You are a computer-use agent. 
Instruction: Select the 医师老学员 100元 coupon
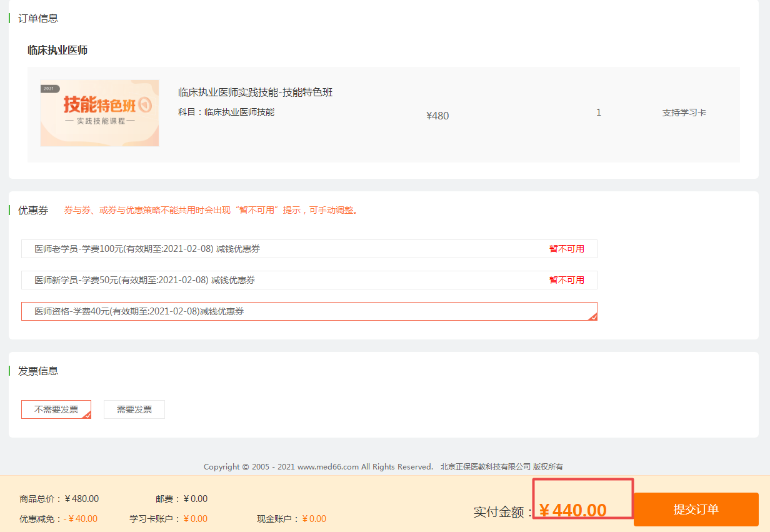[147, 249]
